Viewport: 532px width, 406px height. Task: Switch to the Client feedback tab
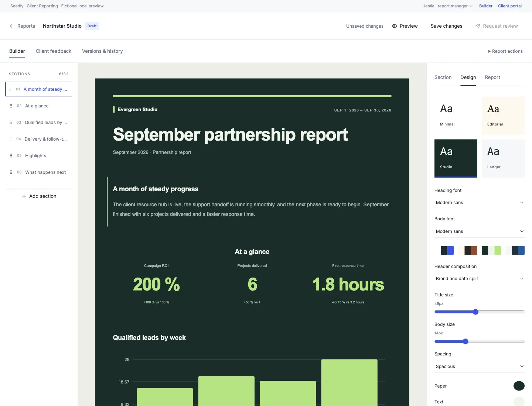click(x=54, y=51)
